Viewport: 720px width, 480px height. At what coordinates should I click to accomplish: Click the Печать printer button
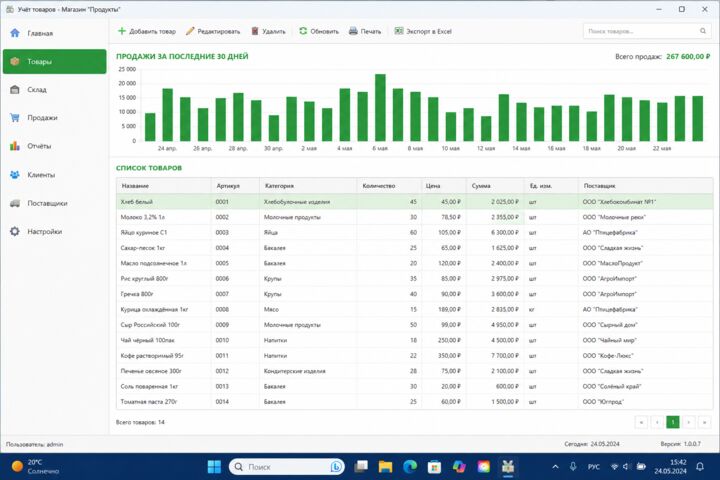point(365,31)
